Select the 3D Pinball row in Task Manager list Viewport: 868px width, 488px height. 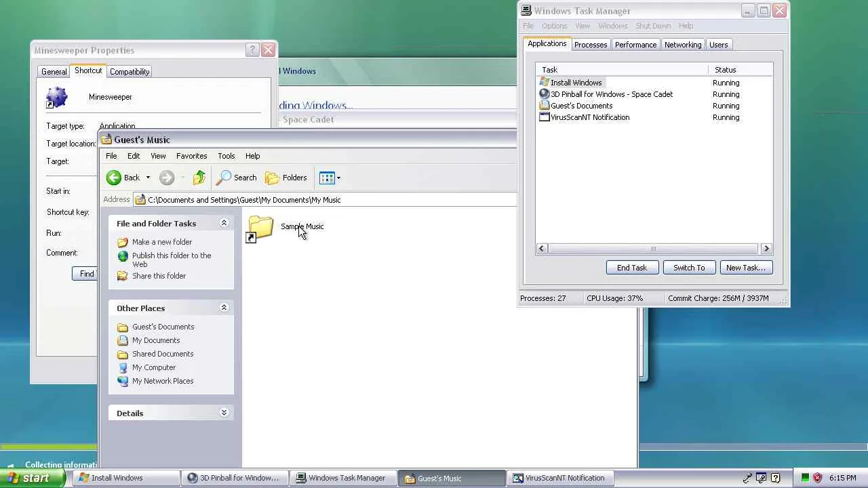(654, 94)
